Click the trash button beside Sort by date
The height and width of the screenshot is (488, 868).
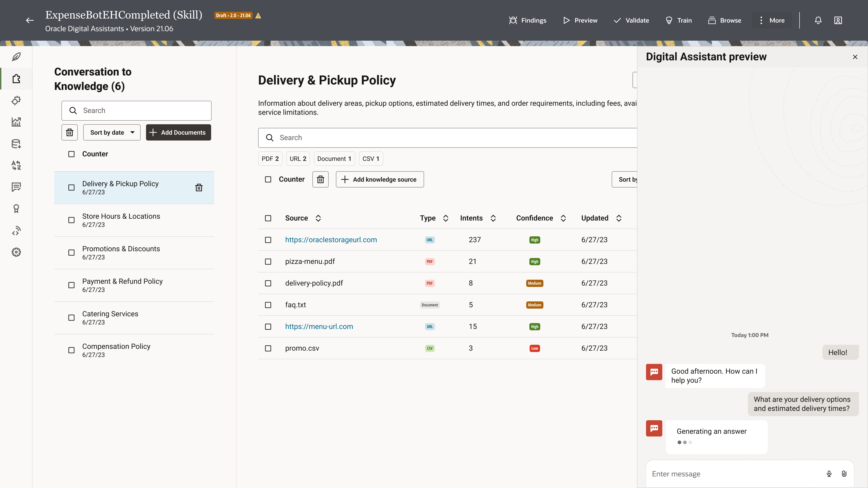click(x=70, y=132)
